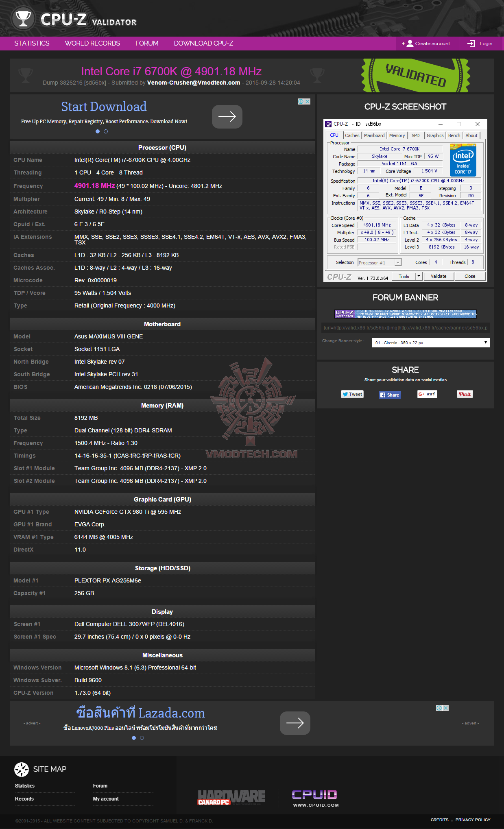This screenshot has height=829, width=504.
Task: Open the DOWNLOAD CPU-Z menu item
Action: point(203,44)
